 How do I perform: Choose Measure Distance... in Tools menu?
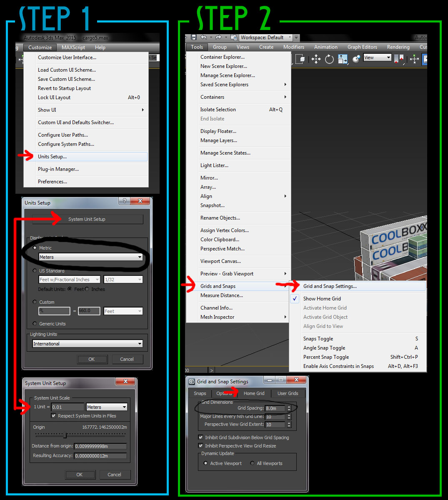point(238,295)
